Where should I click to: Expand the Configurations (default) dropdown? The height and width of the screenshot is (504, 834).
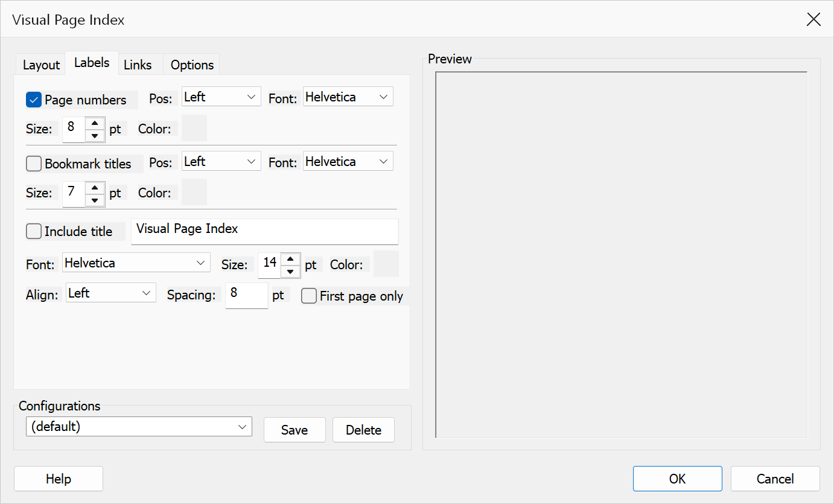click(139, 426)
